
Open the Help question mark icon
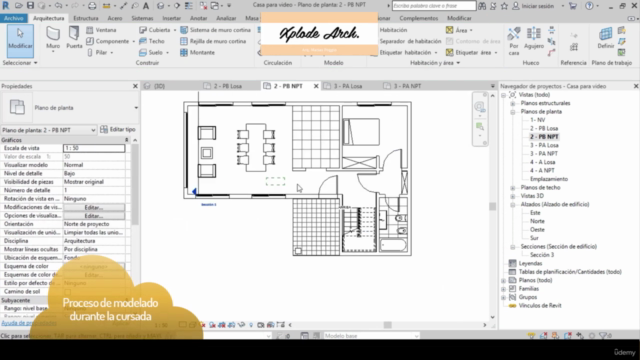tap(589, 6)
